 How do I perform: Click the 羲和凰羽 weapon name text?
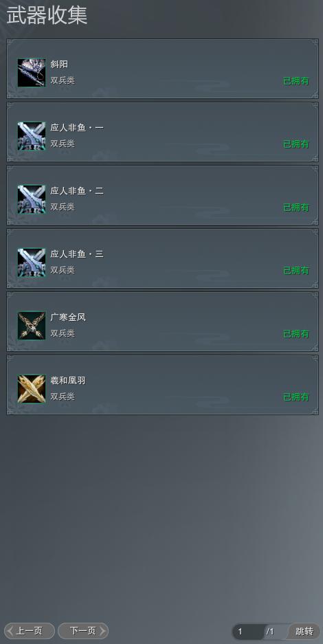[x=68, y=380]
